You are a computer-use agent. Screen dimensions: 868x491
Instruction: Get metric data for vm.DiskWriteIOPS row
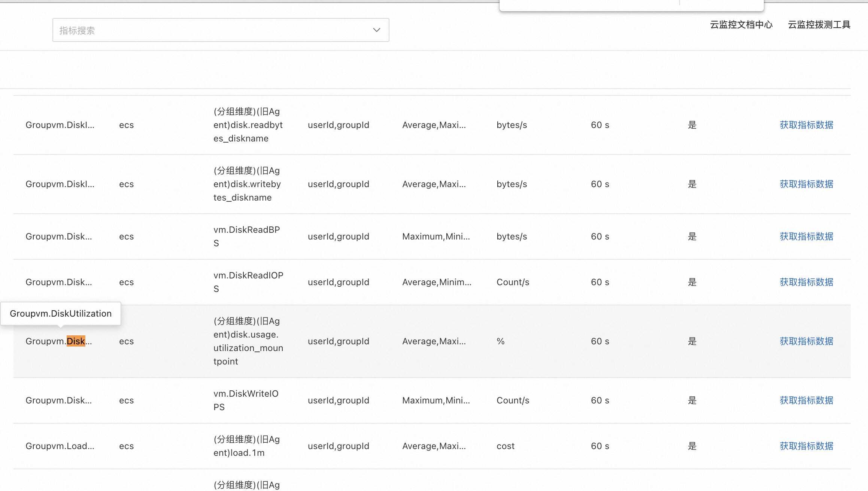click(x=806, y=400)
